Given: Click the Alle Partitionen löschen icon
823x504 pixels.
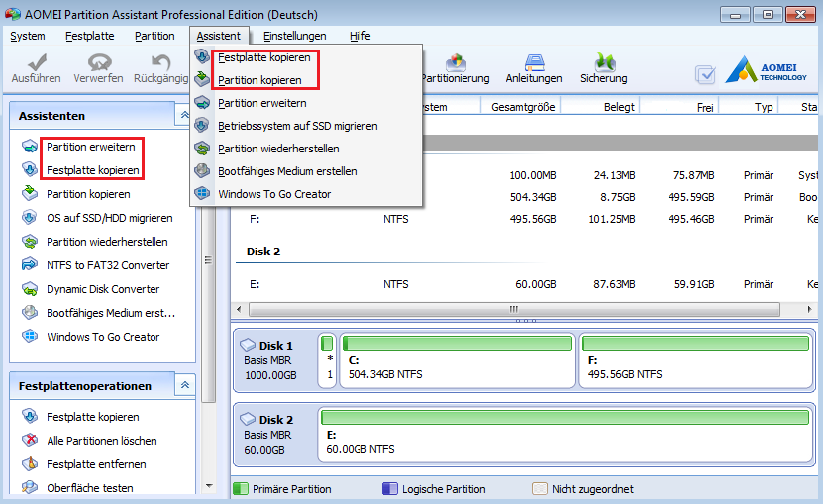Looking at the screenshot, I should [x=30, y=440].
